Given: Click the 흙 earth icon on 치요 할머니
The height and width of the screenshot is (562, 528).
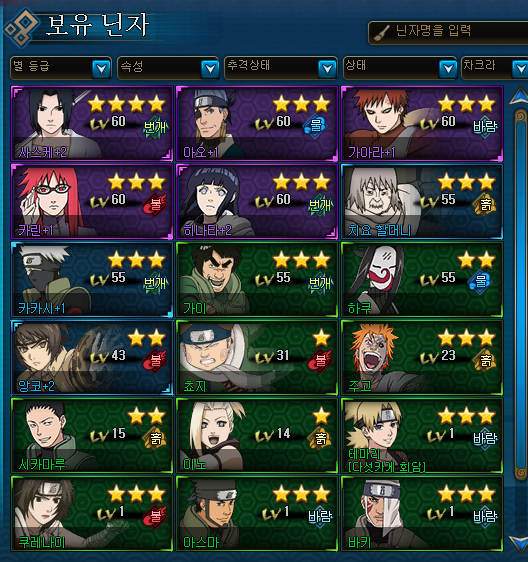Looking at the screenshot, I should [x=485, y=205].
